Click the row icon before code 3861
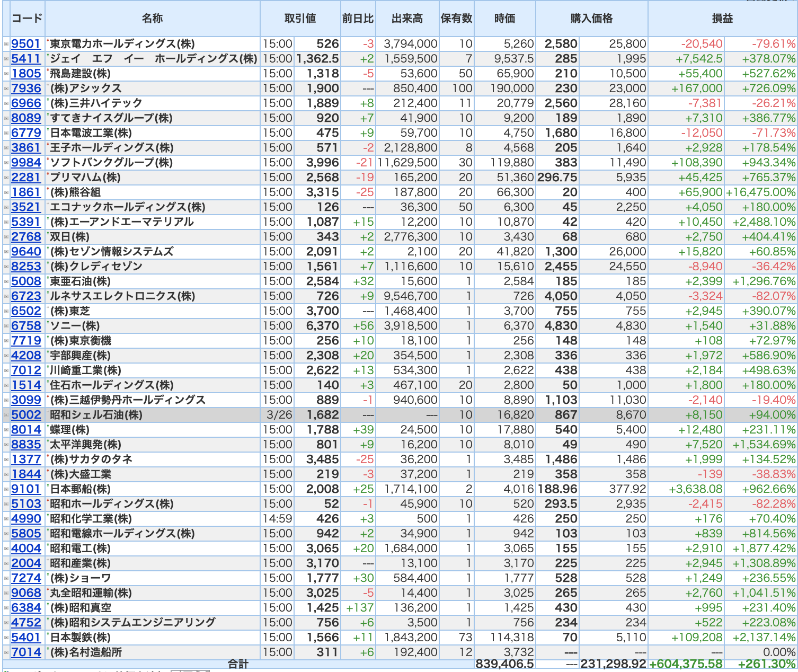This screenshot has width=798, height=672. click(6, 148)
